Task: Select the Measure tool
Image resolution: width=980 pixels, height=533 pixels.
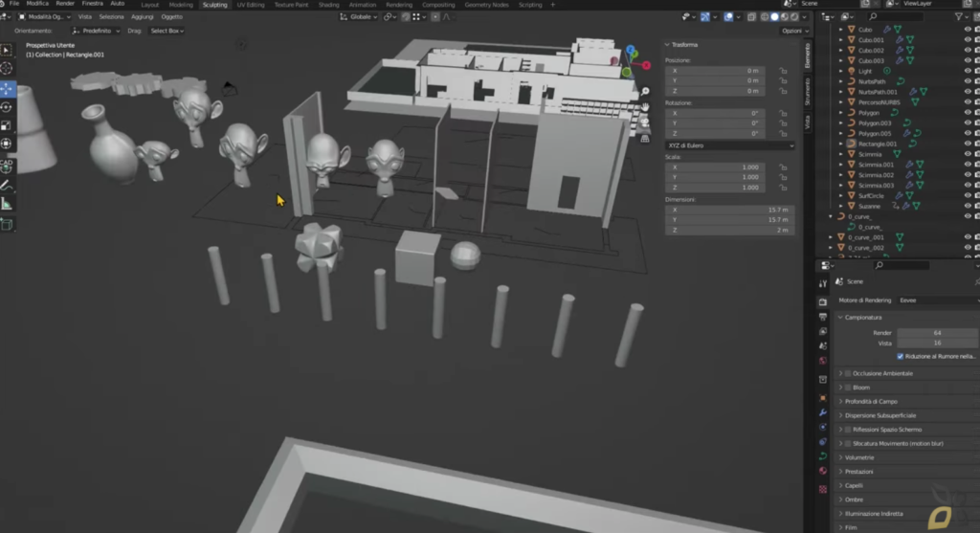Action: tap(7, 204)
